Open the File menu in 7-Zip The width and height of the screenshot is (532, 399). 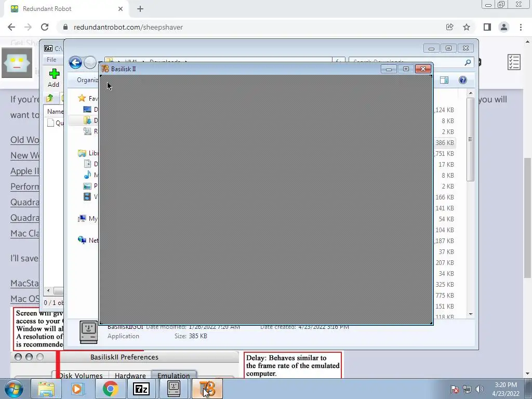(x=51, y=59)
